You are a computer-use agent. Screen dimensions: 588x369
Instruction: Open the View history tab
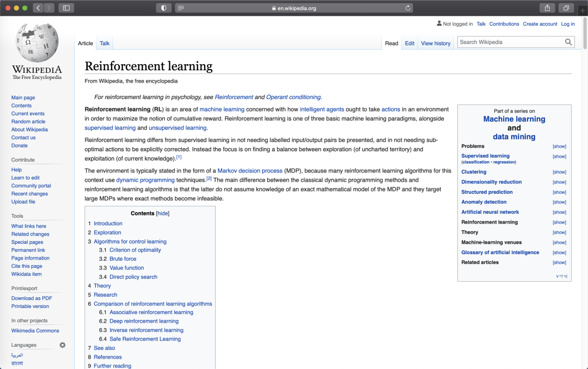[436, 43]
